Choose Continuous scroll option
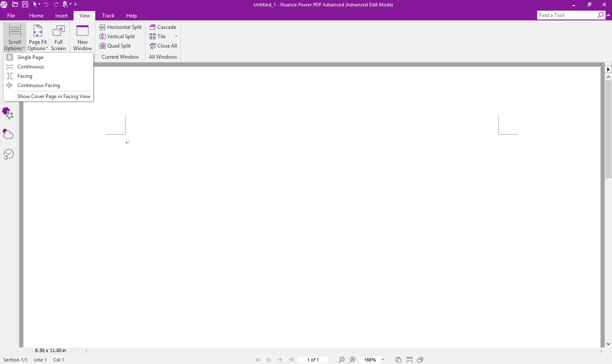The image size is (612, 364). [48, 67]
